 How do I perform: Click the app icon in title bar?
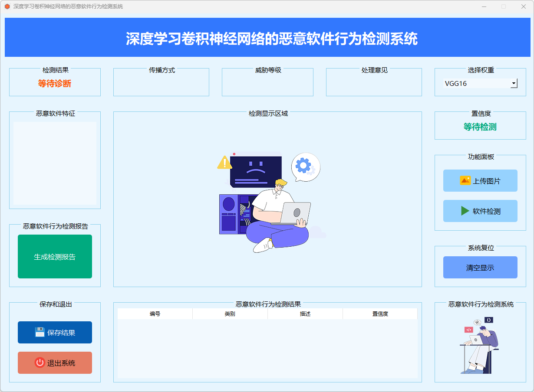pos(7,7)
